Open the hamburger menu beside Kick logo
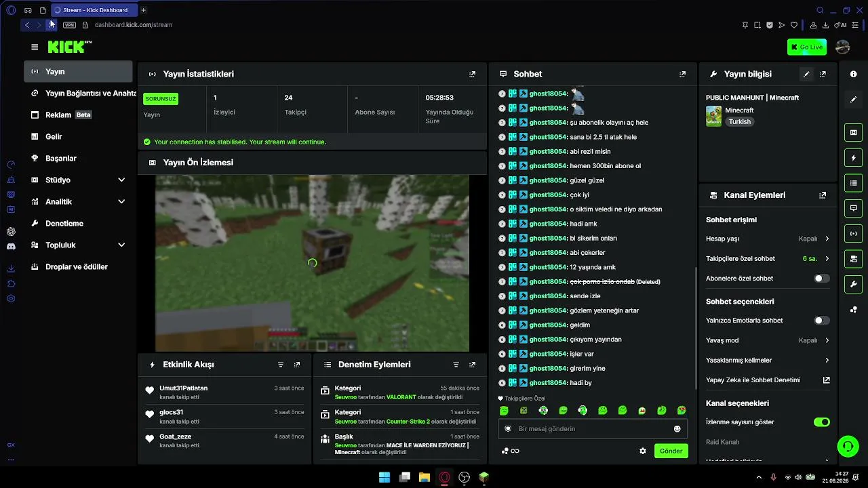The image size is (868, 488). tap(35, 47)
